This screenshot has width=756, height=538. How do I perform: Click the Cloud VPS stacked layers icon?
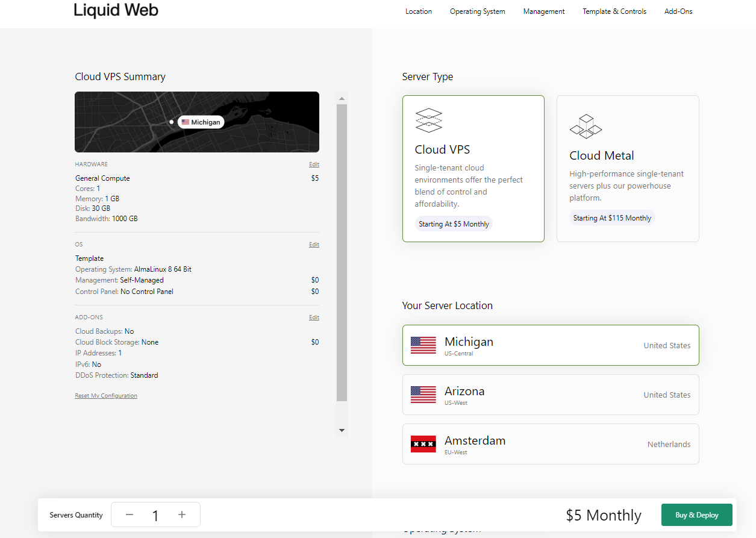(429, 120)
